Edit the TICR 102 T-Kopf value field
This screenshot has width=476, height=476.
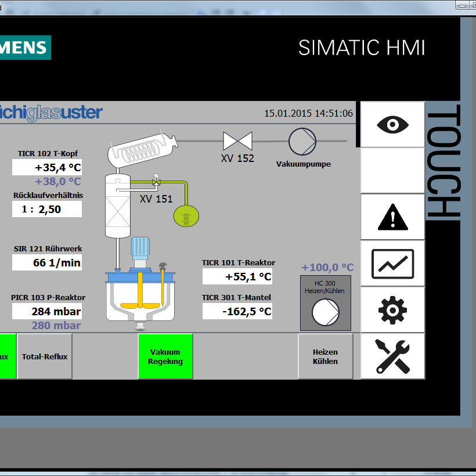[x=47, y=167]
